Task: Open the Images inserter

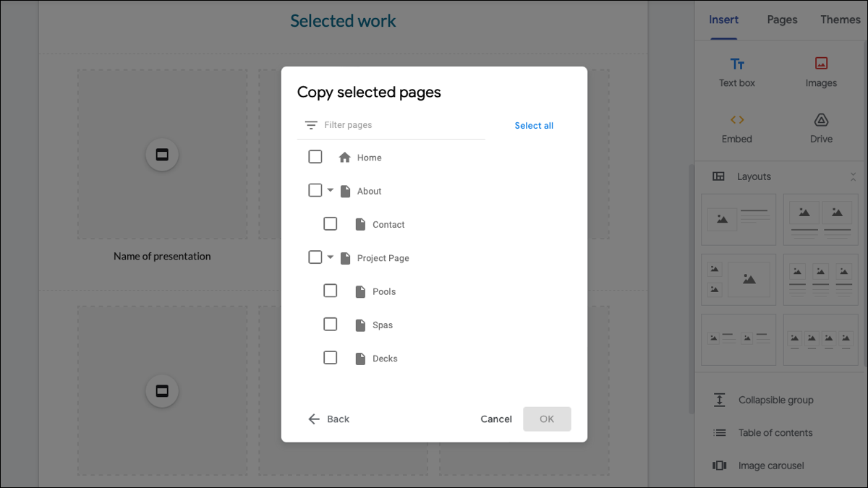Action: point(821,71)
